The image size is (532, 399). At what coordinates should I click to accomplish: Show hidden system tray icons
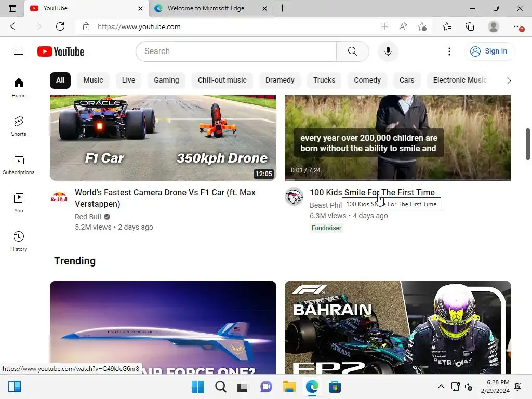pos(441,387)
